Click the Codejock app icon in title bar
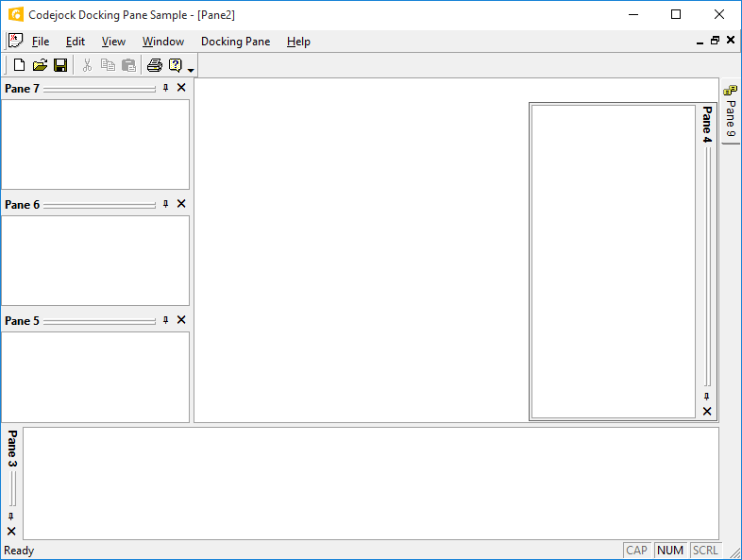 16,15
